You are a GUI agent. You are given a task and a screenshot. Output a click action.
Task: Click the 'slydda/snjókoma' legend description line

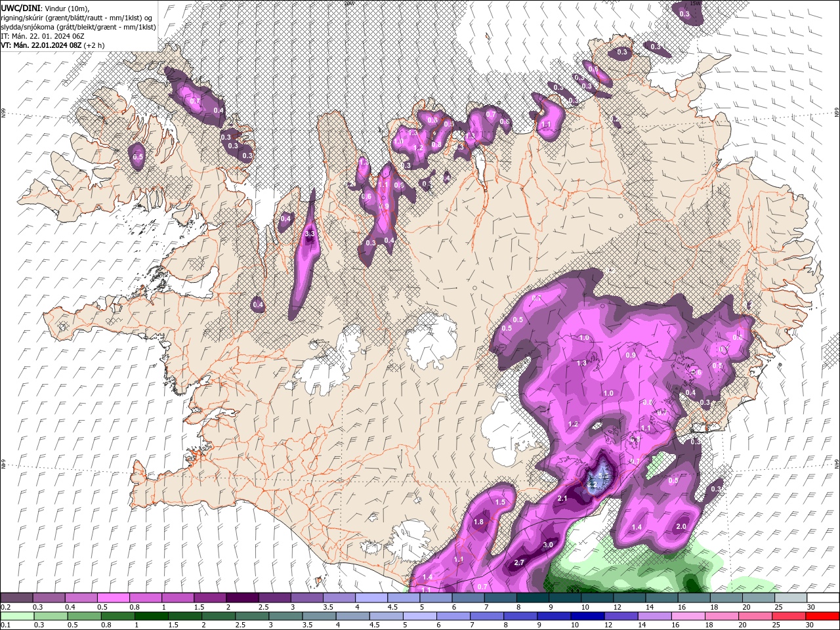[x=78, y=27]
